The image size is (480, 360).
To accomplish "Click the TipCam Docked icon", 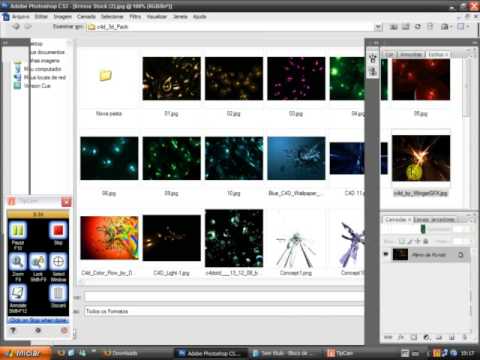I will [x=58, y=293].
